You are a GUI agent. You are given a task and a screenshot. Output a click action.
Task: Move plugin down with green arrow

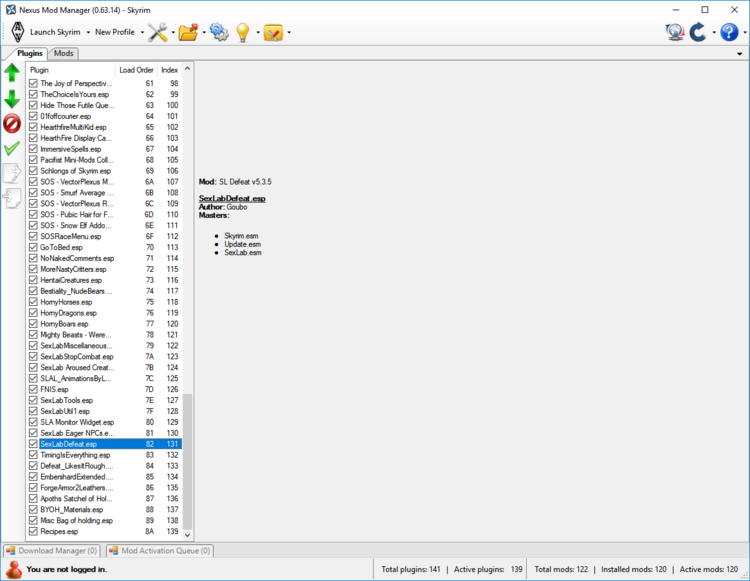12,99
